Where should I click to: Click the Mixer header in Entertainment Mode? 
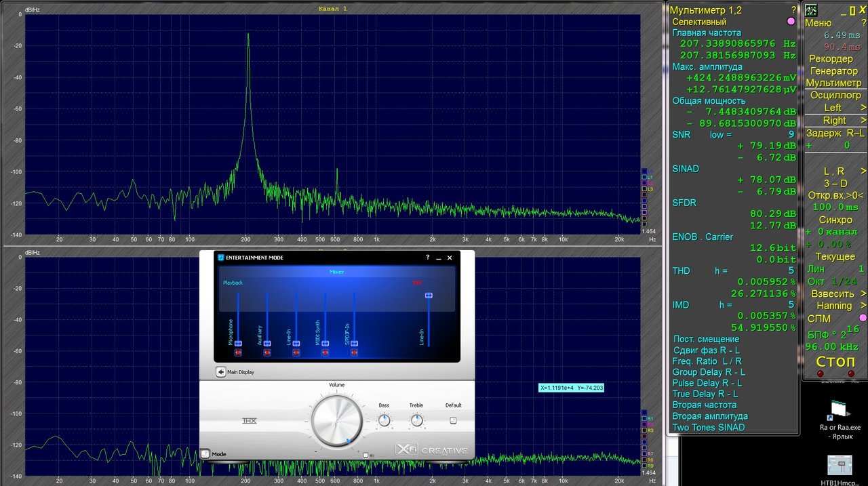coord(337,272)
